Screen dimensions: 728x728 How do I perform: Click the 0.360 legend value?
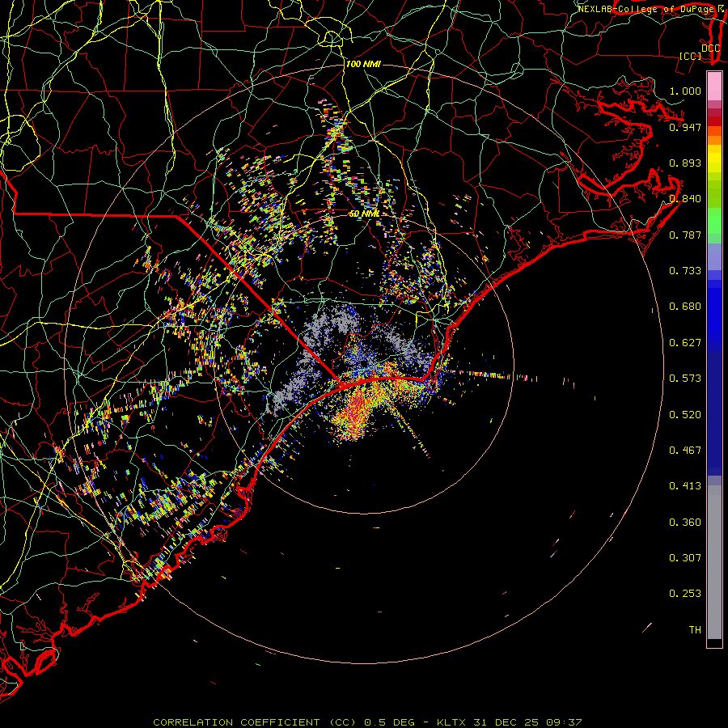685,523
